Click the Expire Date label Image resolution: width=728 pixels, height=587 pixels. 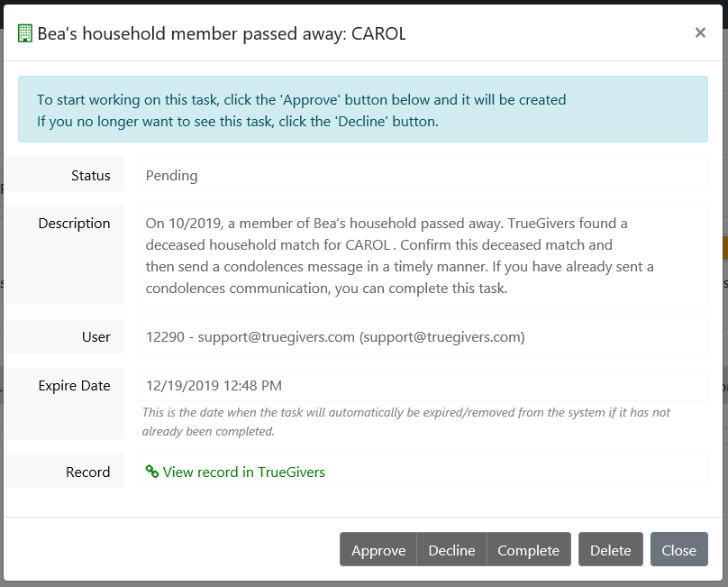click(74, 386)
